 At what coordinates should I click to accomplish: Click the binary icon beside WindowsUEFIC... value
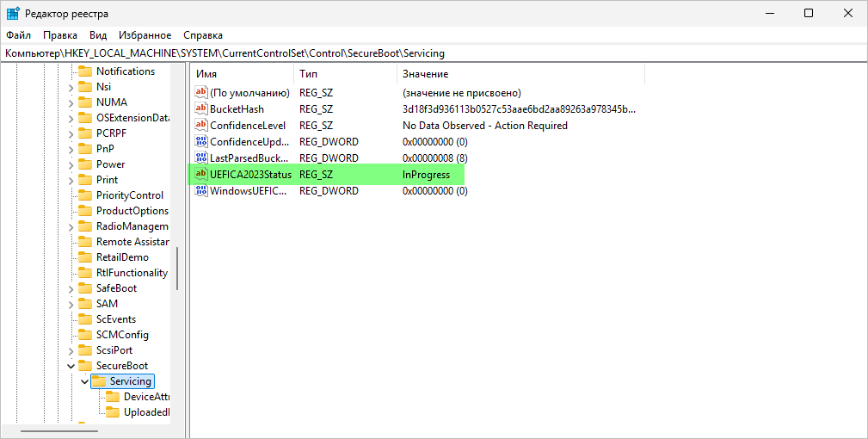click(x=201, y=190)
